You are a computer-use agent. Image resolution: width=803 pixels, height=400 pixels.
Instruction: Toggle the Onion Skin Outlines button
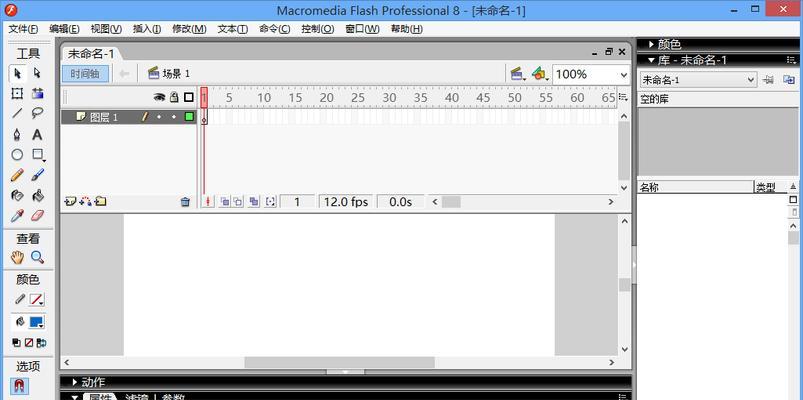click(x=238, y=202)
